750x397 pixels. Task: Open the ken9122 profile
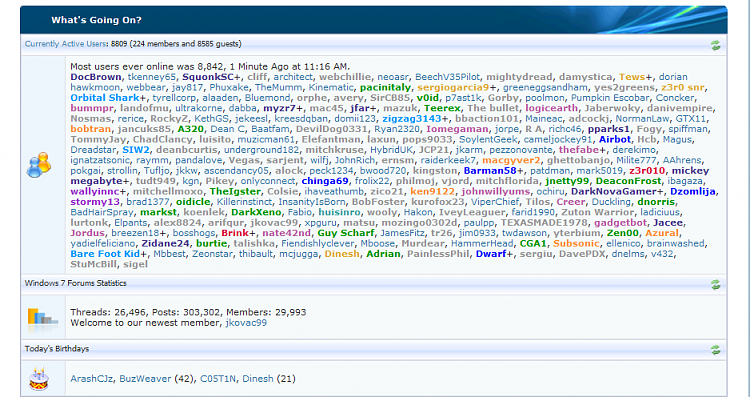pos(432,192)
